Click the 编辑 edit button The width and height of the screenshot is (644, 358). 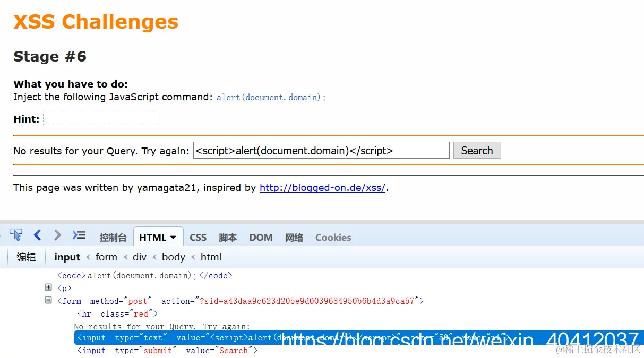(27, 257)
